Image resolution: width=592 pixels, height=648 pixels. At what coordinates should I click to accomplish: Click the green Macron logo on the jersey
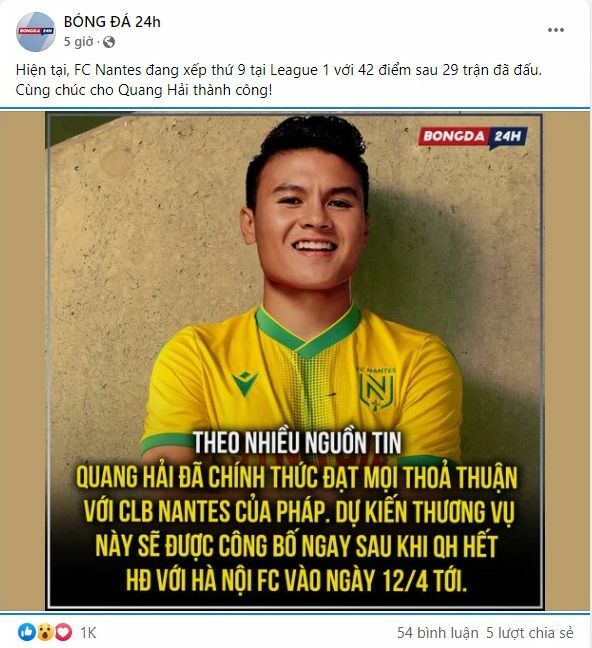(x=245, y=383)
